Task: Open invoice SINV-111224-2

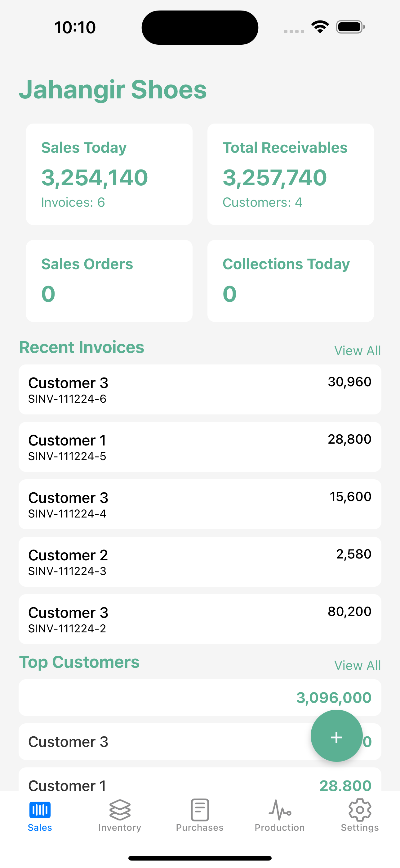Action: click(200, 619)
